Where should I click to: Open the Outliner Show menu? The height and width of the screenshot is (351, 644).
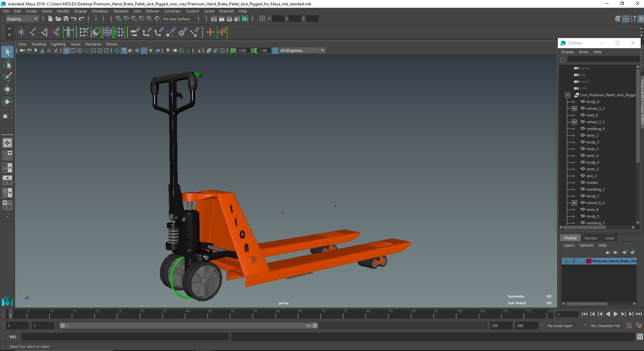click(x=583, y=52)
